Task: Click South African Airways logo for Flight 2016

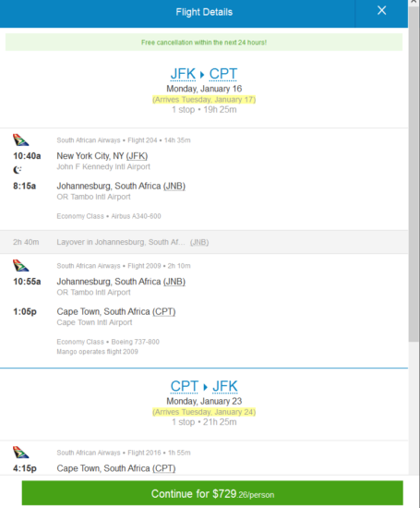Action: click(20, 452)
